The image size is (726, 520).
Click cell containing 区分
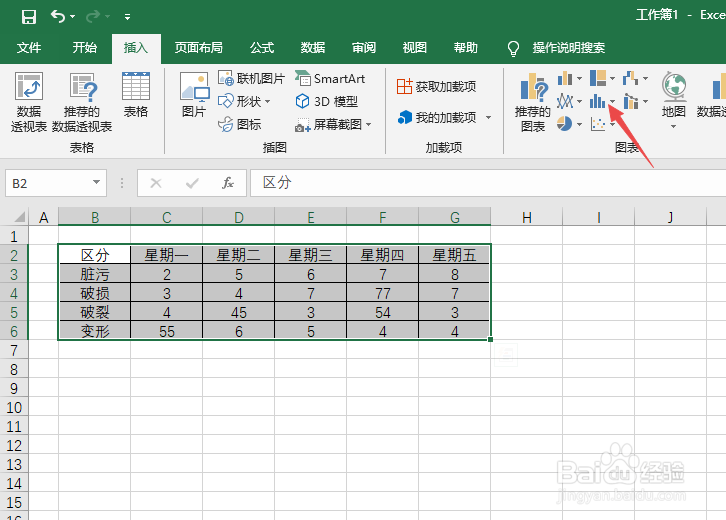coord(94,255)
